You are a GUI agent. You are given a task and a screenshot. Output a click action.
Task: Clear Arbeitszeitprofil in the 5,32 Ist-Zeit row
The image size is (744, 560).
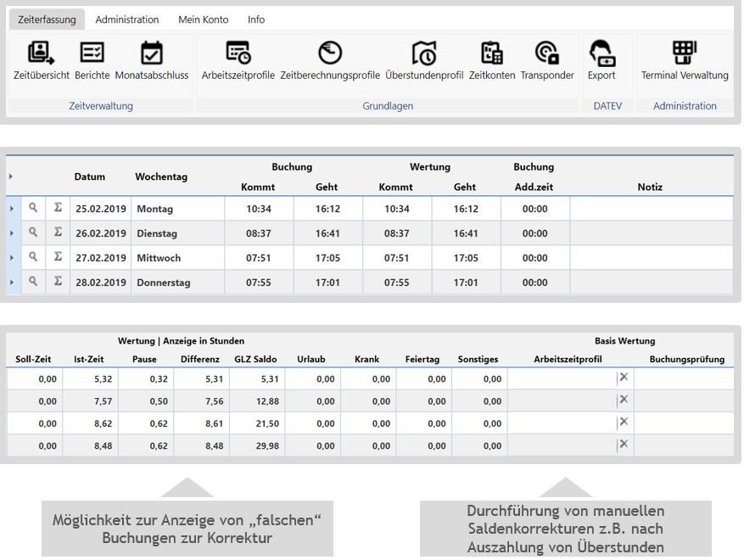tap(624, 378)
